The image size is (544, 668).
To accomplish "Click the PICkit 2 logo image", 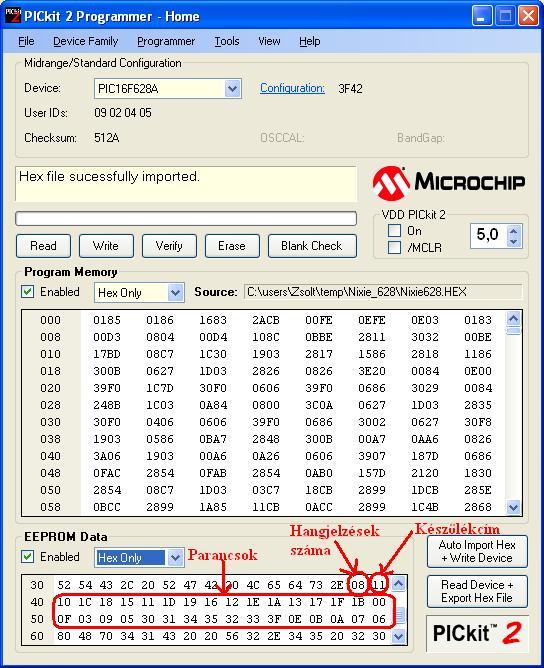I will 477,633.
